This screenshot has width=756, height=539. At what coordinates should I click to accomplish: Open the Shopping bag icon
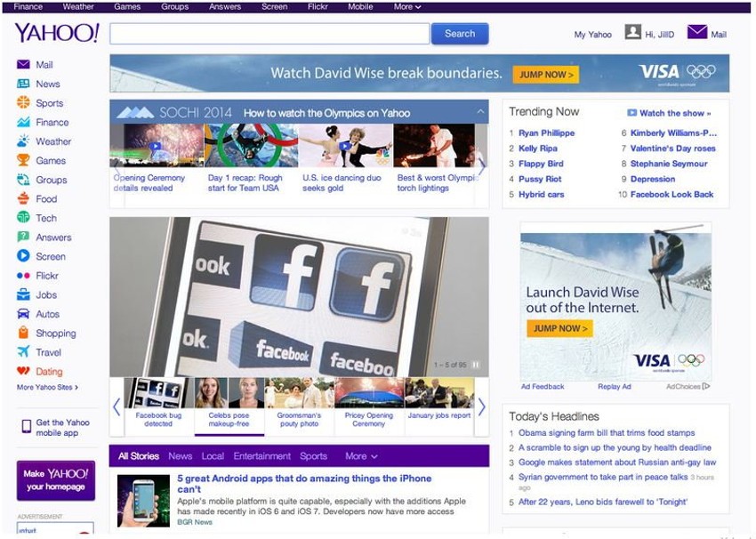click(23, 333)
